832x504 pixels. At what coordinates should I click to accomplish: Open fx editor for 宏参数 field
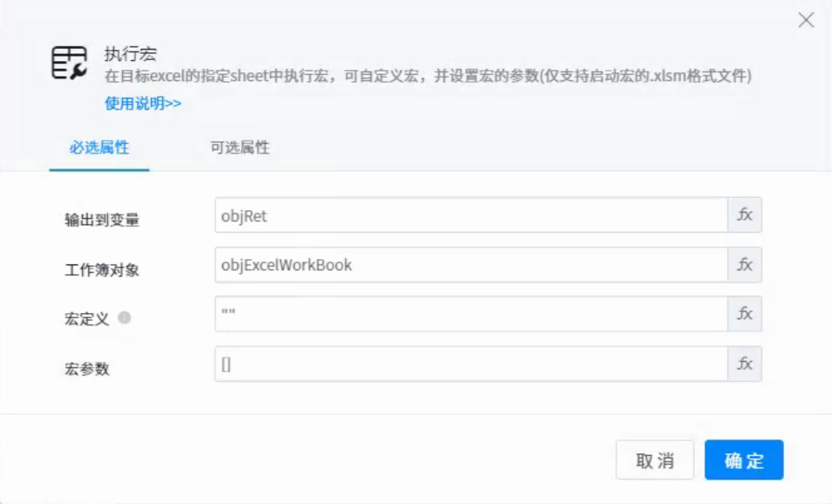tap(745, 364)
